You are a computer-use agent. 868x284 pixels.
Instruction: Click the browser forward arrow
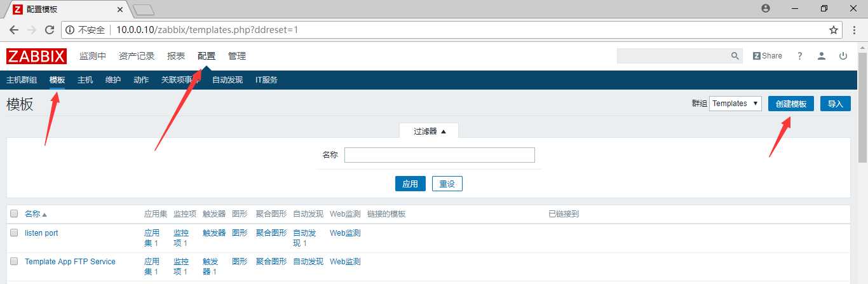click(32, 30)
